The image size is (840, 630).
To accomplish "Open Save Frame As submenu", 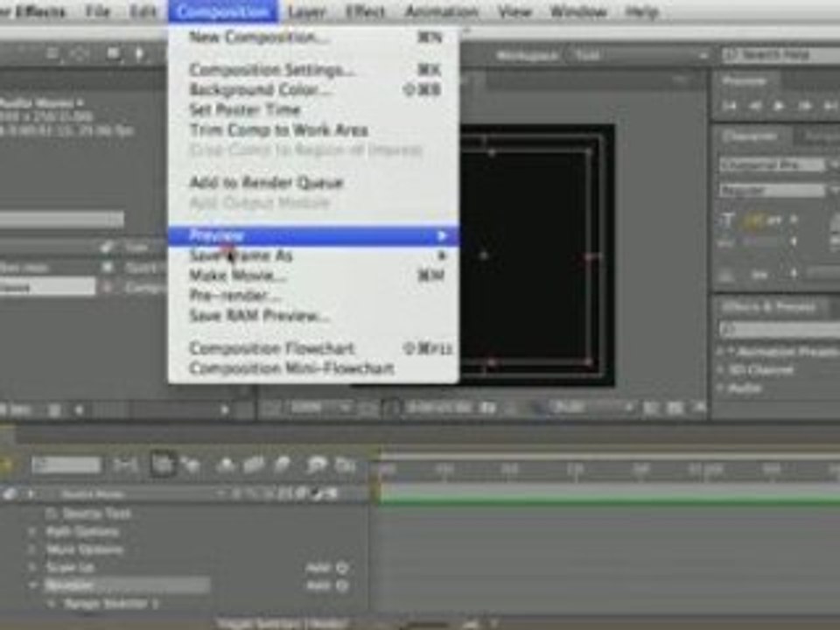I will click(x=313, y=255).
